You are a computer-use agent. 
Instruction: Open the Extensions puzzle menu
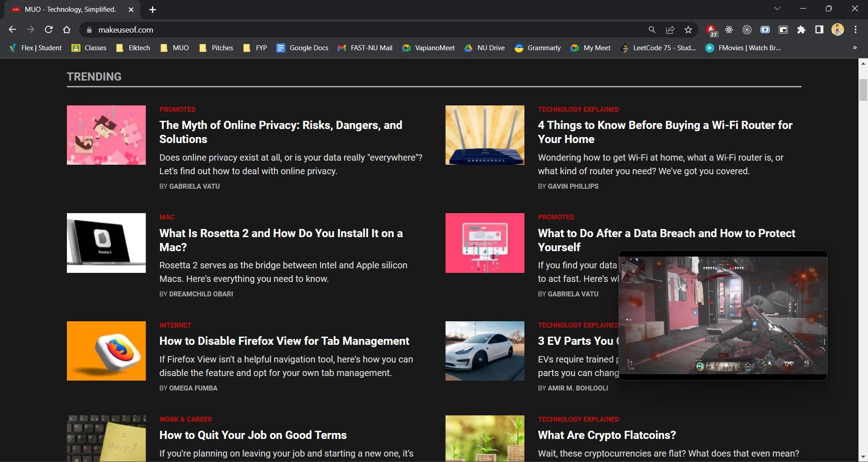tap(801, 29)
